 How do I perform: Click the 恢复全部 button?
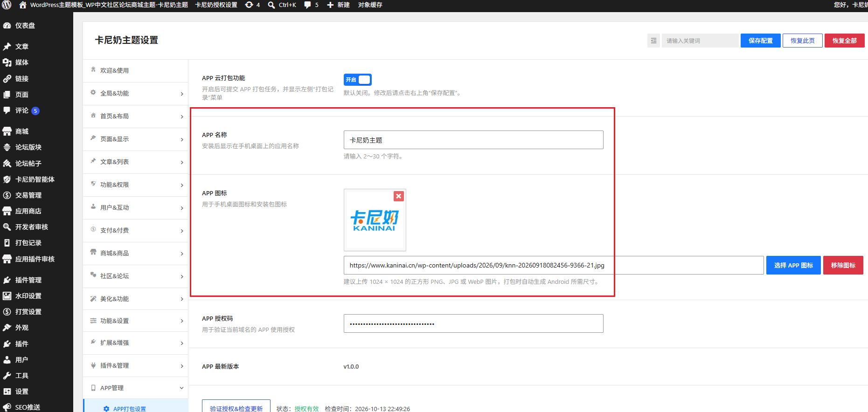coord(845,41)
